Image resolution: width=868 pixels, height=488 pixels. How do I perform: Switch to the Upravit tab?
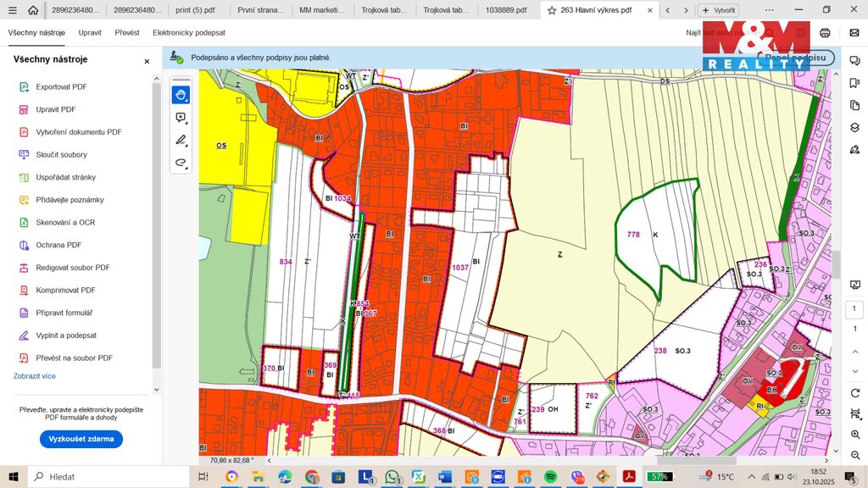coord(90,33)
